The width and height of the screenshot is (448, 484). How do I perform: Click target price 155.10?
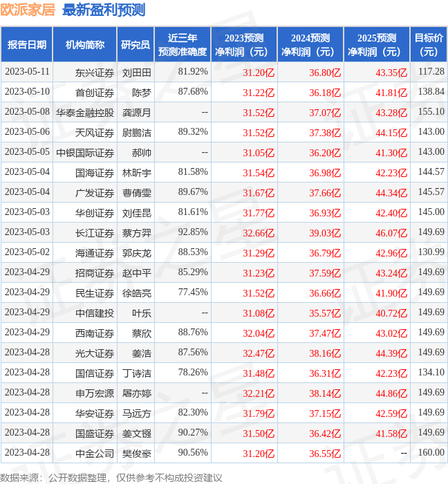431,112
